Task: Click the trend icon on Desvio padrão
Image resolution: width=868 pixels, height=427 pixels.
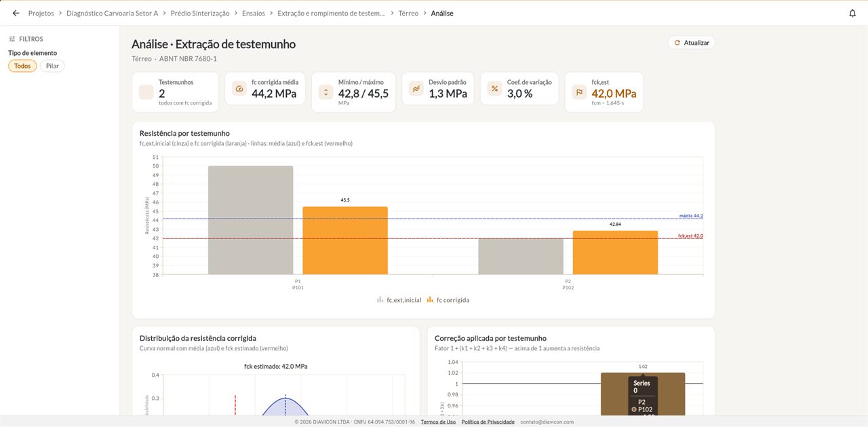Action: click(x=416, y=89)
